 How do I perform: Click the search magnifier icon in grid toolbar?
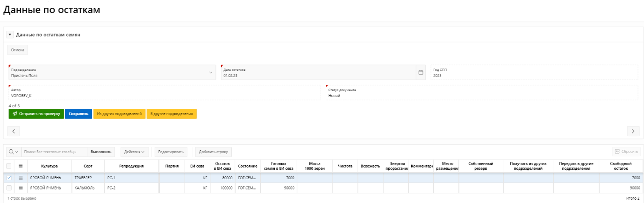[x=13, y=152]
